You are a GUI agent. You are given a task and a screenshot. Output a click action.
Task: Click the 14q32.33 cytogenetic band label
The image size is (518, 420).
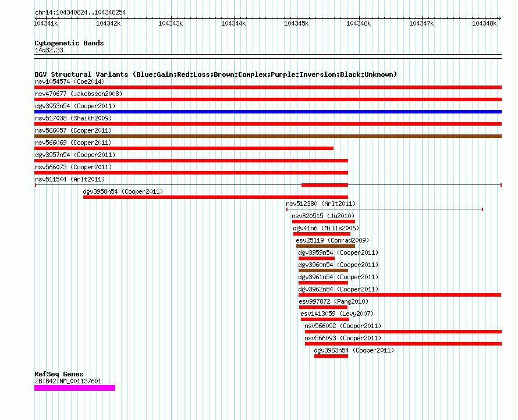click(49, 50)
